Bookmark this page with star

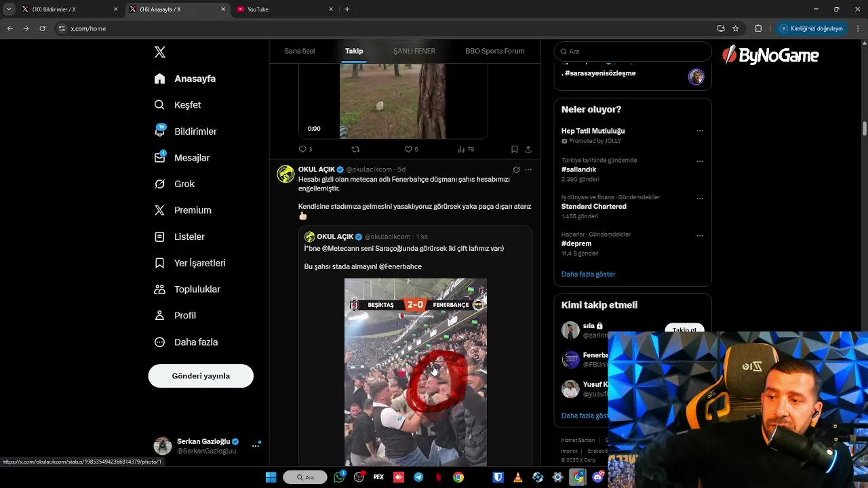[735, 28]
